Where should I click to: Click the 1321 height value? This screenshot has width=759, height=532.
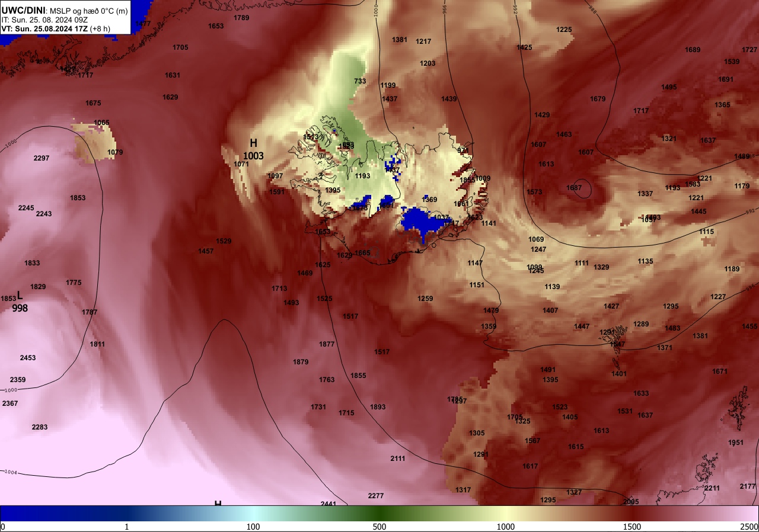[669, 139]
